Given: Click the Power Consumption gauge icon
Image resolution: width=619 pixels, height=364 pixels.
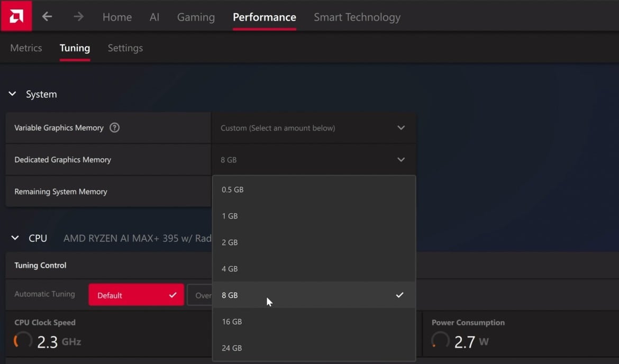Looking at the screenshot, I should coord(440,340).
